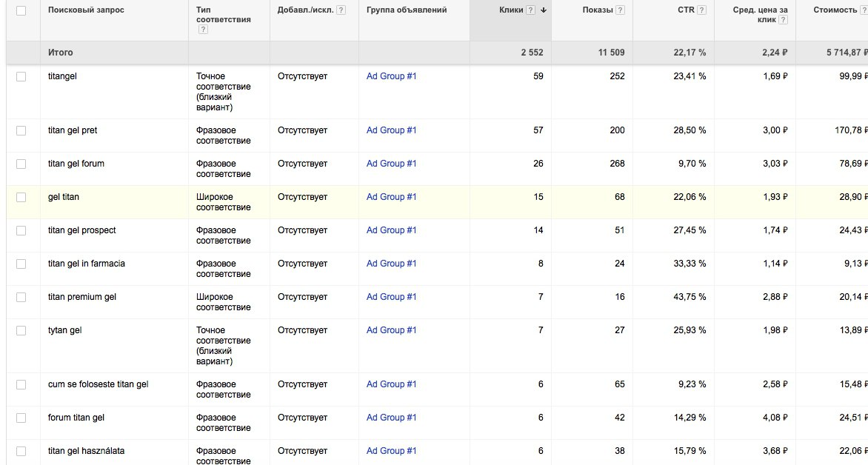Viewport: 868px width, 465px height.
Task: Sort by Поисковый запрос column header
Action: (86, 10)
